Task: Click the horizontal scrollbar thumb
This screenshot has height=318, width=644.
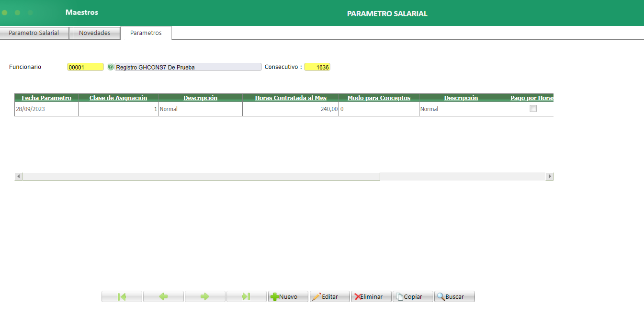Action: click(201, 177)
